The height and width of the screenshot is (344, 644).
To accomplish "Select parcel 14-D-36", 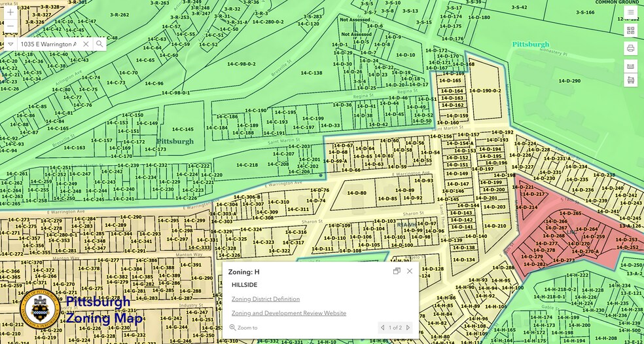I will 342,105.
